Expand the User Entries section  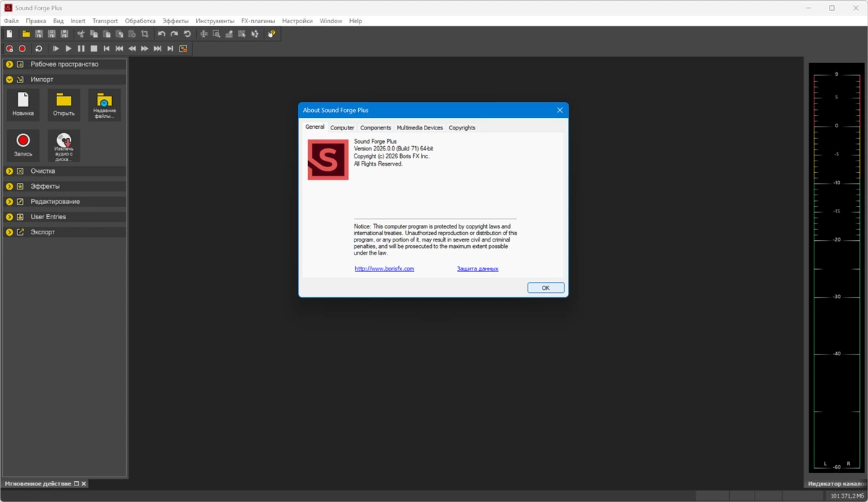[x=9, y=217]
